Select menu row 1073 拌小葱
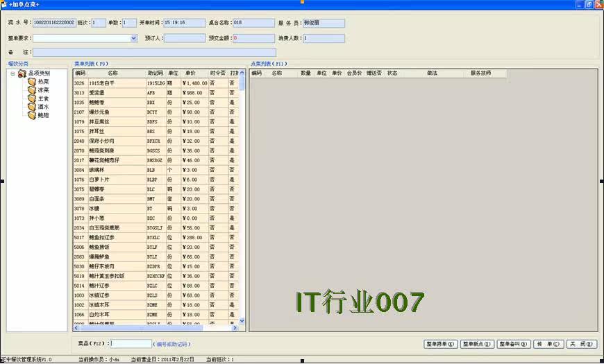Screen dimensions: 604x364 (x=156, y=218)
